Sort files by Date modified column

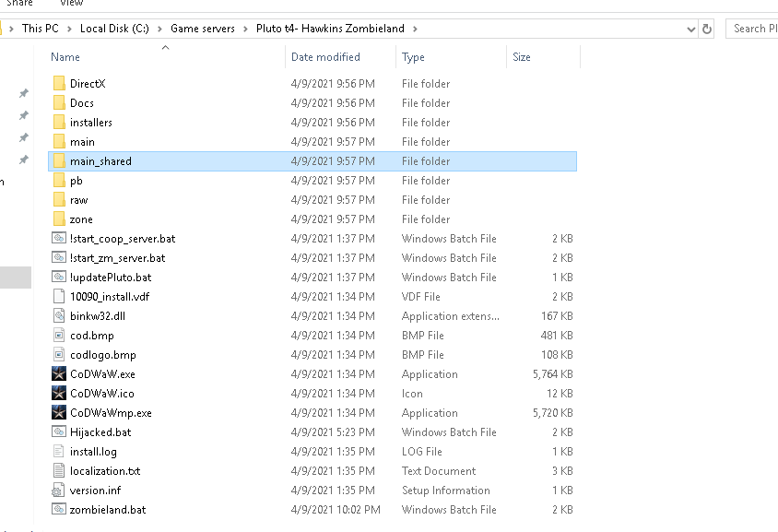[x=325, y=57]
